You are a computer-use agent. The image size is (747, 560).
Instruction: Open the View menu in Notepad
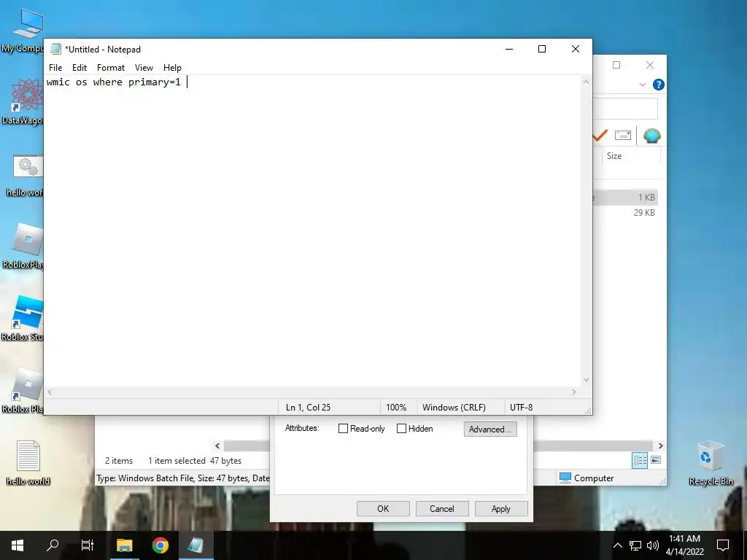144,68
